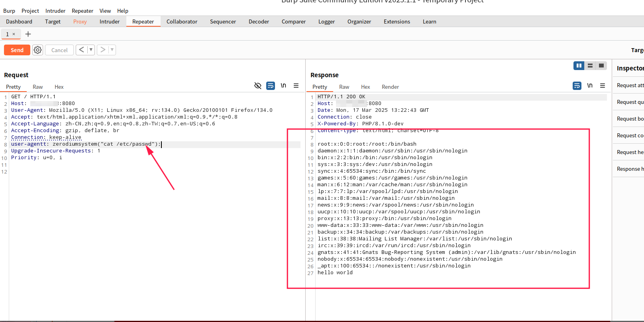Switch to Intruder tool tab
The width and height of the screenshot is (644, 322).
110,21
